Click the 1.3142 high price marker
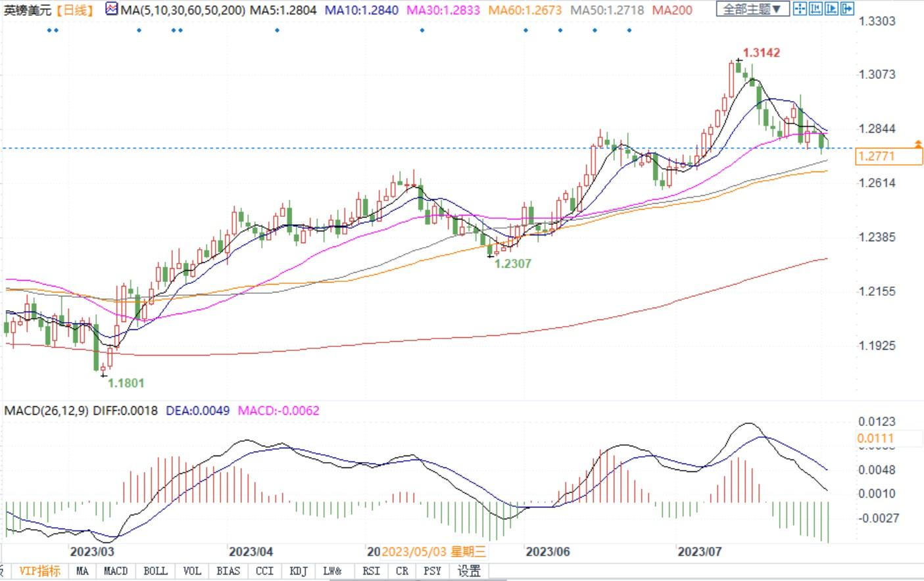The width and height of the screenshot is (924, 581). [761, 53]
